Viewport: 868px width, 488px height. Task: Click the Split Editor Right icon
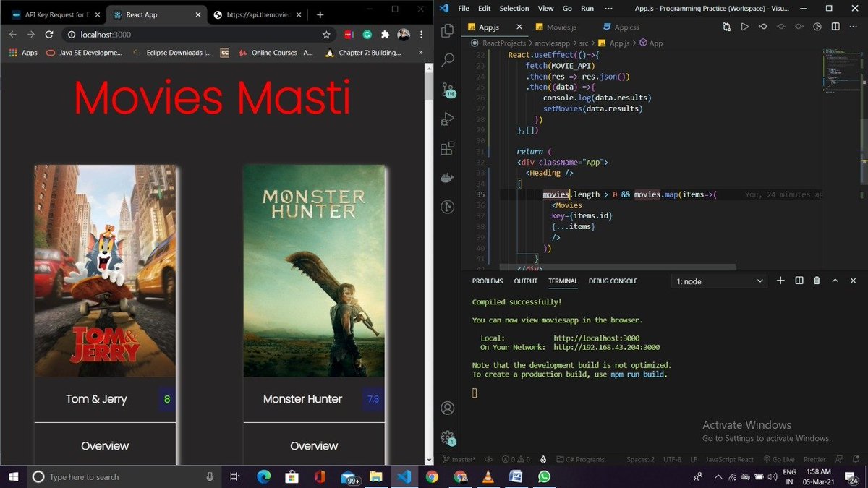pos(835,27)
